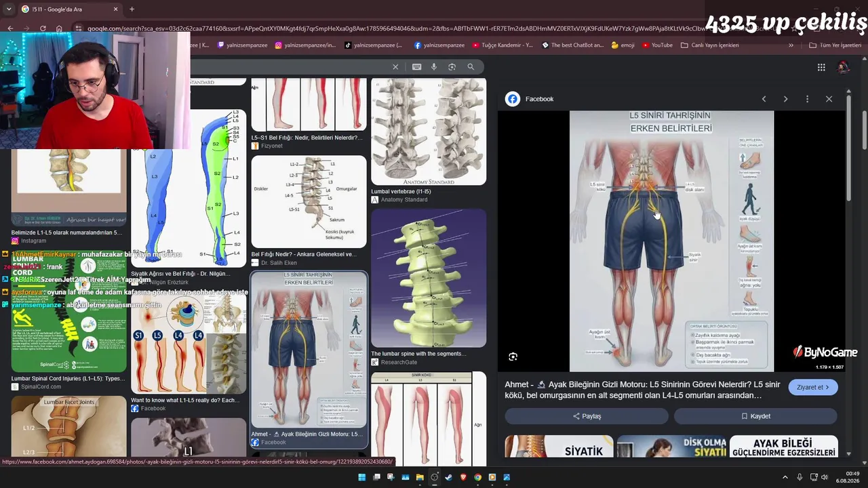Open Brave browser from the taskbar
The image size is (868, 488).
pyautogui.click(x=464, y=477)
